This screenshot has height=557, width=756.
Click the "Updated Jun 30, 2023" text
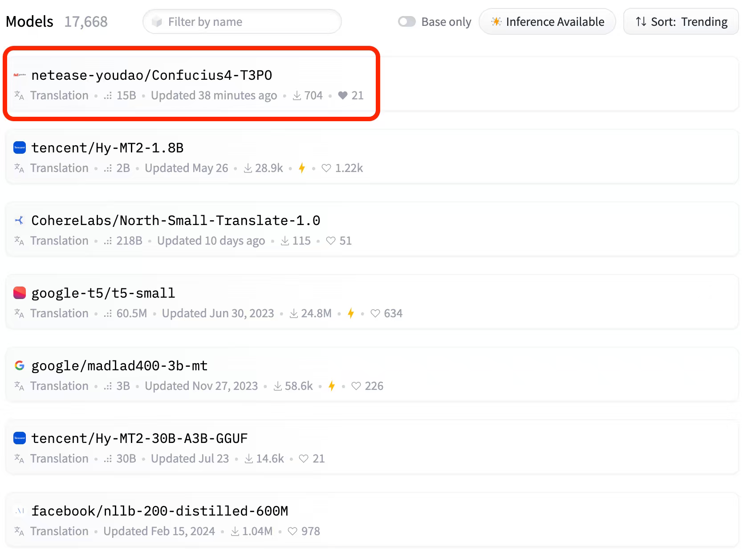click(x=218, y=313)
